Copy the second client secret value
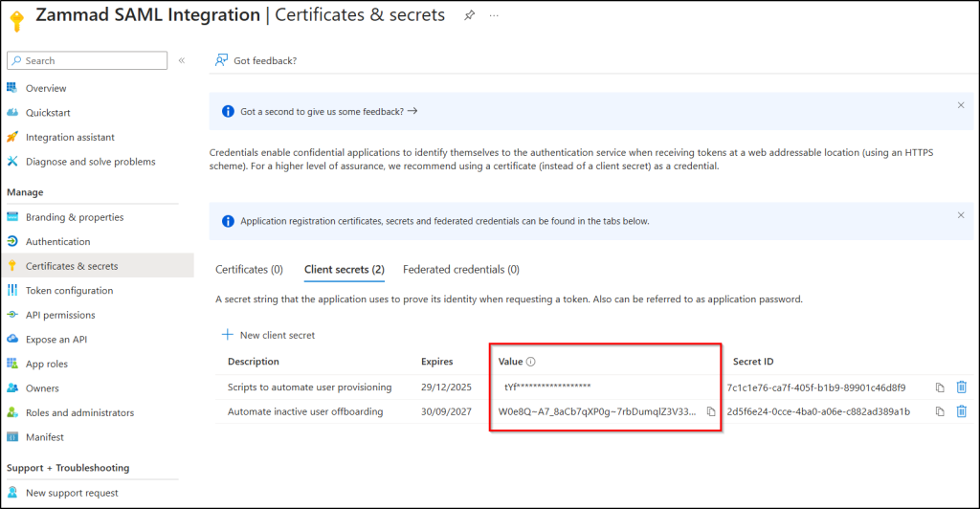This screenshot has width=980, height=509. [x=710, y=411]
